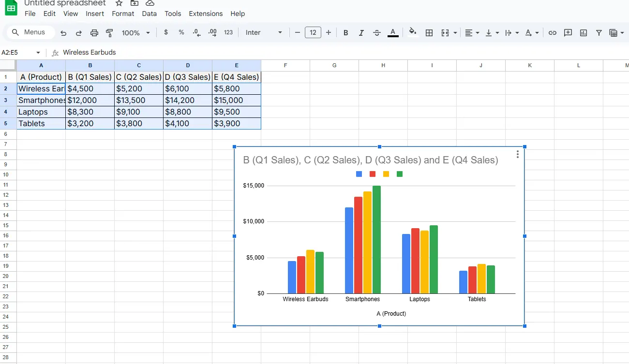The height and width of the screenshot is (364, 629).
Task: Open the Extensions menu
Action: [206, 14]
